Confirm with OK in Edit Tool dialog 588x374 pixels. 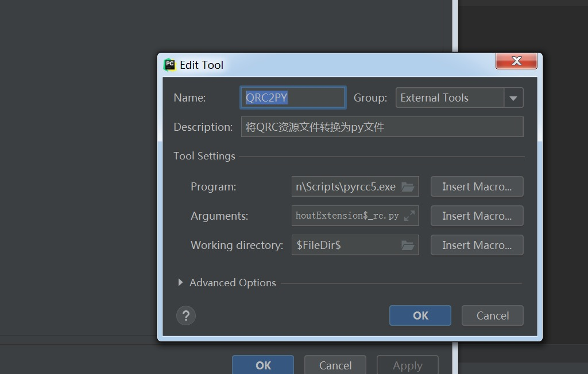(x=420, y=315)
